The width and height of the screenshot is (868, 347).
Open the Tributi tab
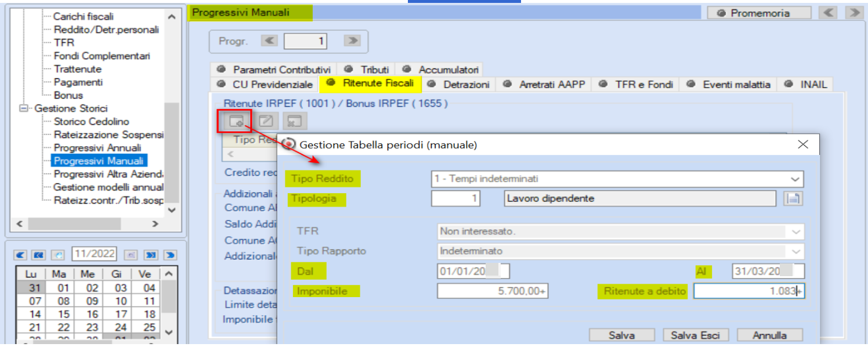tap(370, 70)
